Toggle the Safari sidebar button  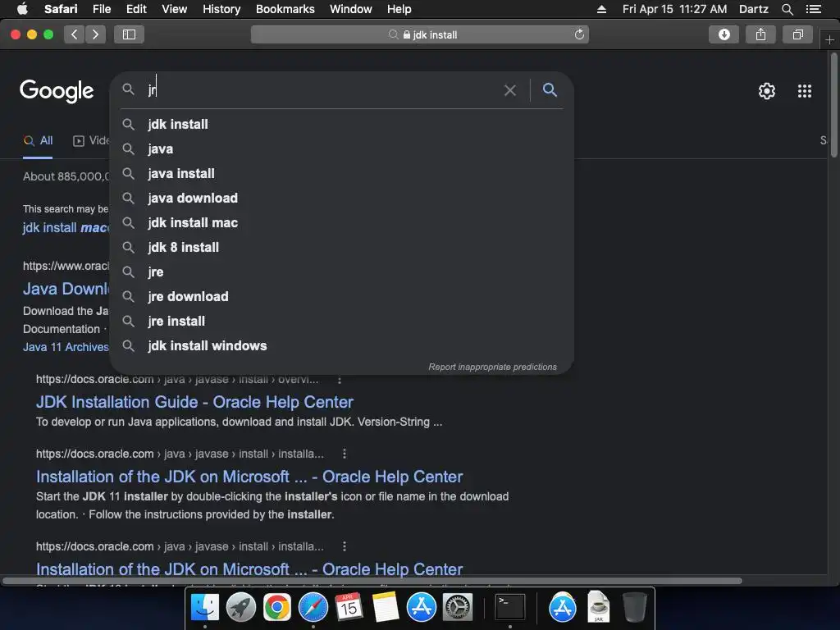129,34
